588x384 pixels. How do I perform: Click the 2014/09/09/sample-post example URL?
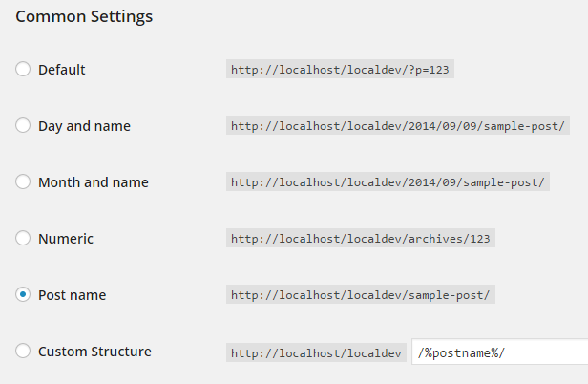tap(398, 126)
